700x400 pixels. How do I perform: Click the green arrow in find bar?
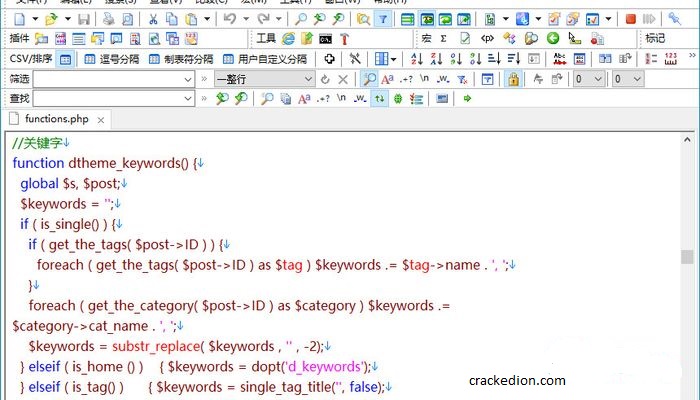pos(467,98)
